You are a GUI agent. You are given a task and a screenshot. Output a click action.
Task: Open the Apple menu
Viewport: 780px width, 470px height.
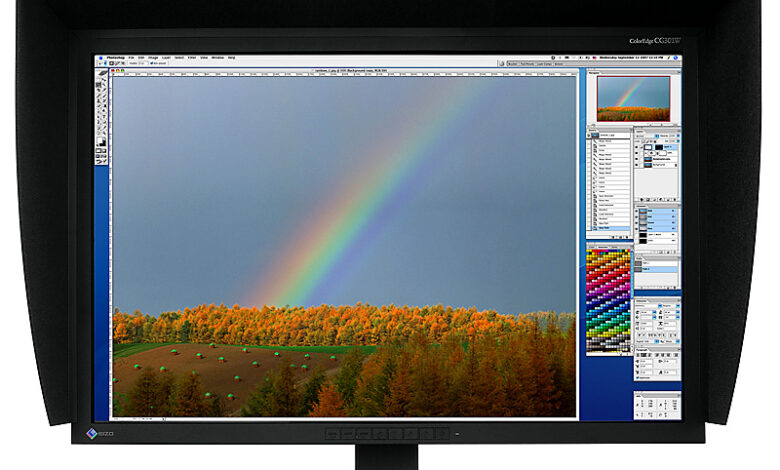coord(101,58)
